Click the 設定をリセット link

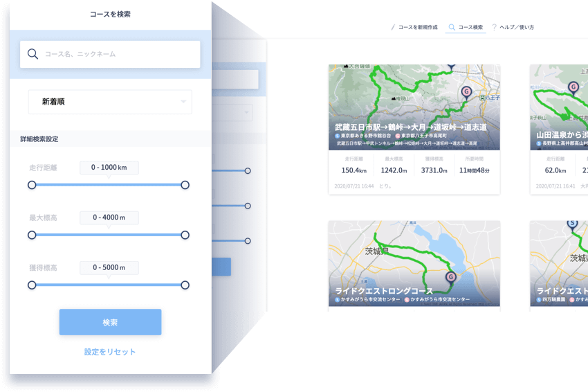(110, 352)
